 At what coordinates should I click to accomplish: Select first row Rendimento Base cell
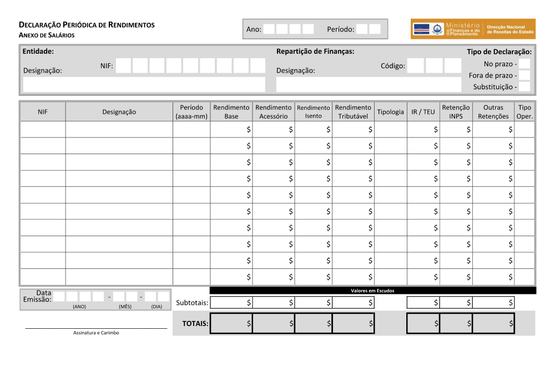point(231,129)
